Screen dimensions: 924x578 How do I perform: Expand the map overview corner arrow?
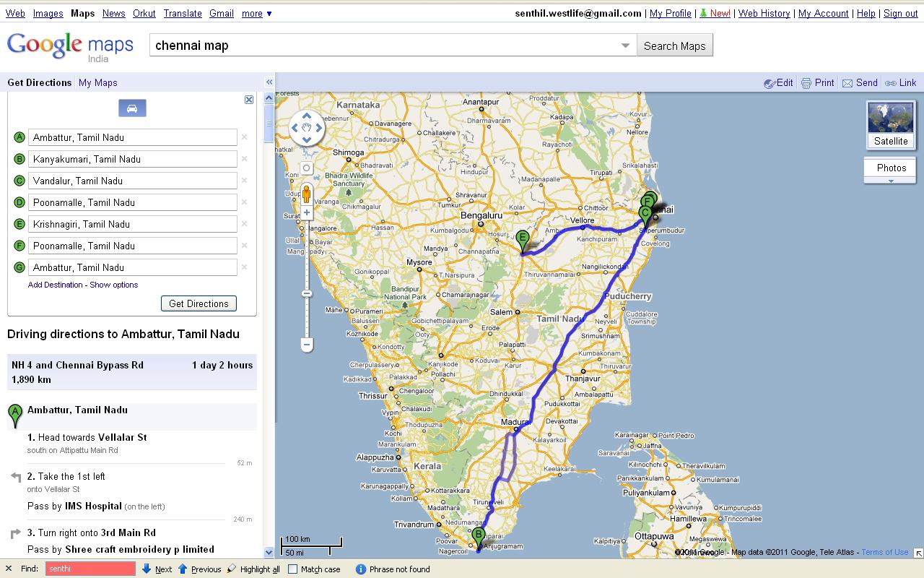pyautogui.click(x=918, y=553)
